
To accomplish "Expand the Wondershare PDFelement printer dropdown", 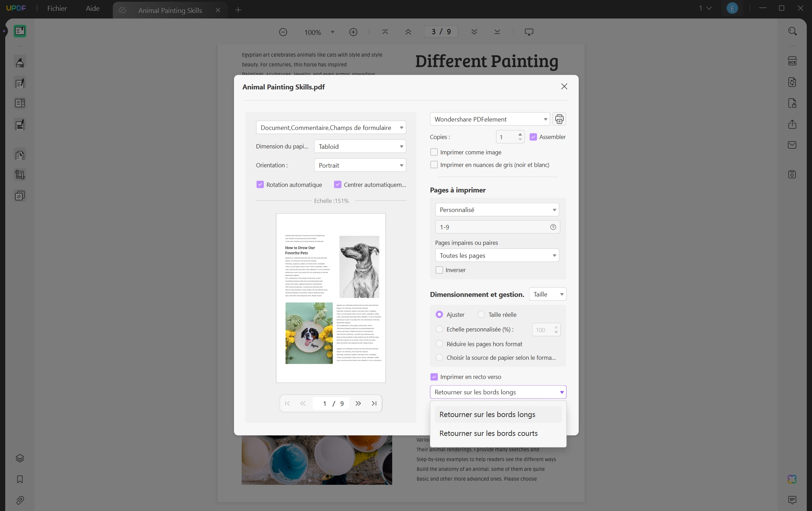I will point(490,119).
